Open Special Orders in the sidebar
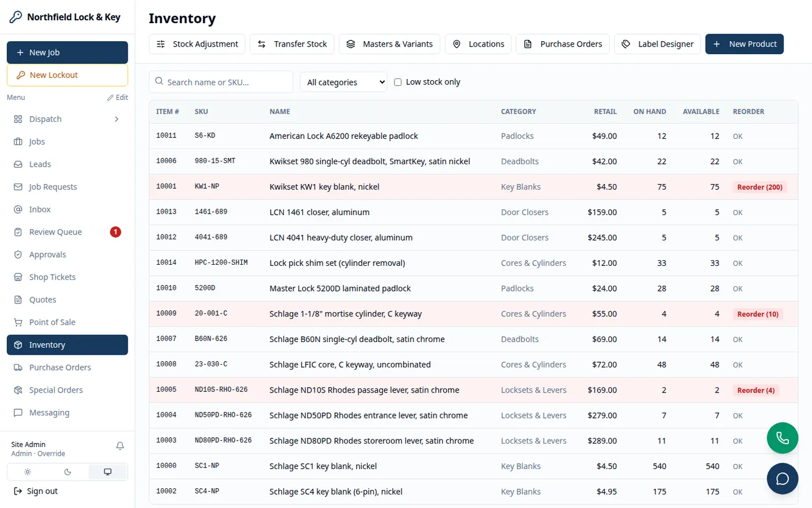This screenshot has width=812, height=508. click(x=67, y=390)
